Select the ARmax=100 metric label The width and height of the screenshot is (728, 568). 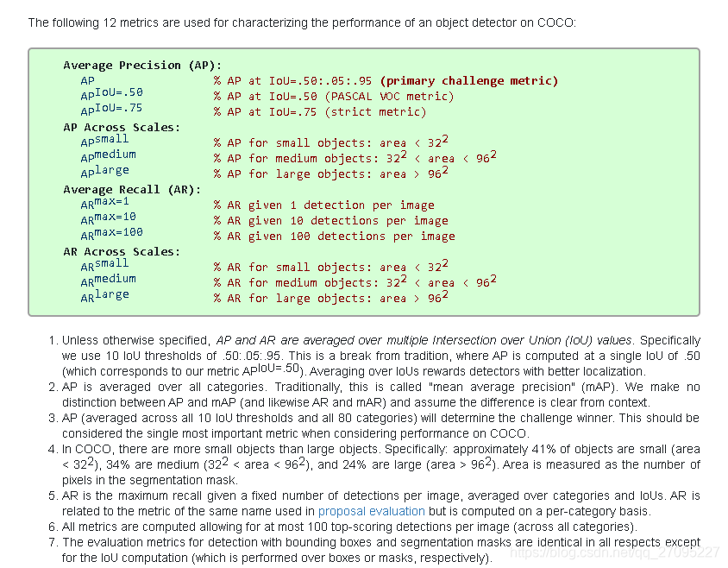click(x=111, y=234)
